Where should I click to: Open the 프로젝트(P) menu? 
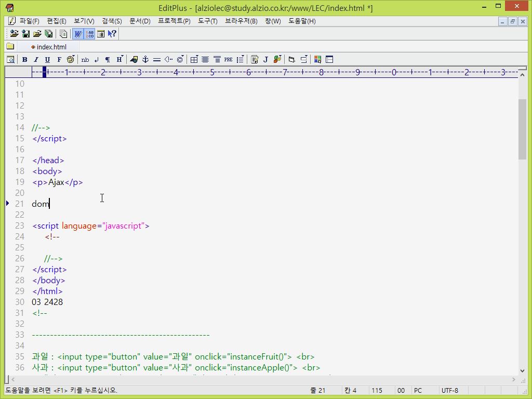[x=174, y=21]
